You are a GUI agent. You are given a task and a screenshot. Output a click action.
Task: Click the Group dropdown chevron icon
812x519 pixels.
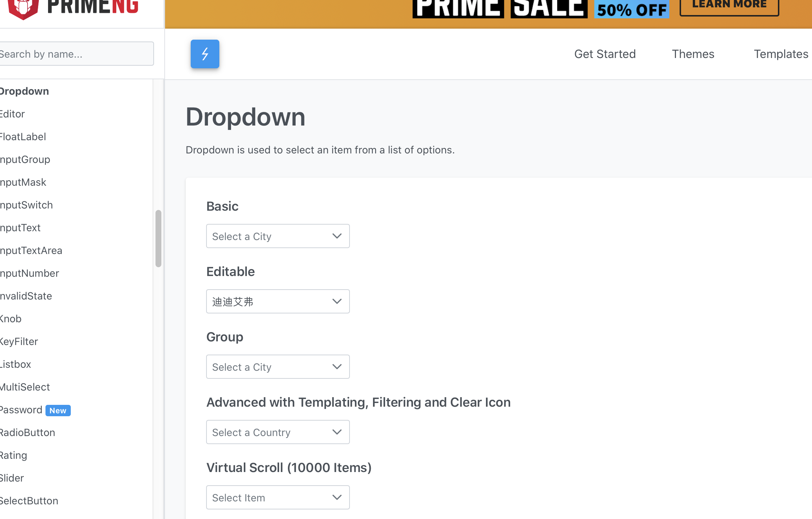(337, 367)
